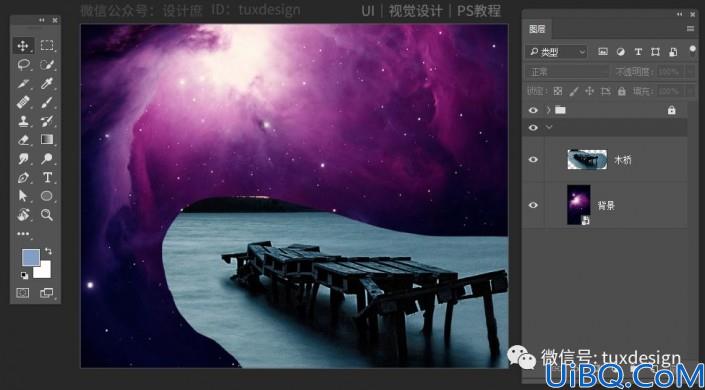Swap foreground and background colors
The width and height of the screenshot is (705, 390).
48,251
